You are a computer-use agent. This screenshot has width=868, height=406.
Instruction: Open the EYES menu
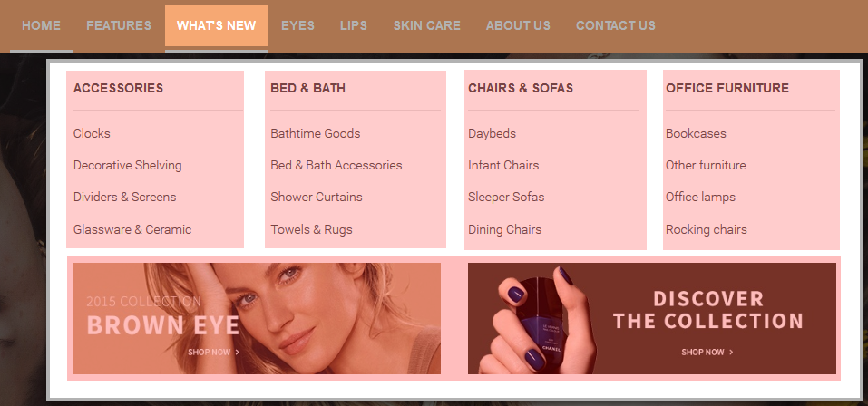pyautogui.click(x=297, y=25)
